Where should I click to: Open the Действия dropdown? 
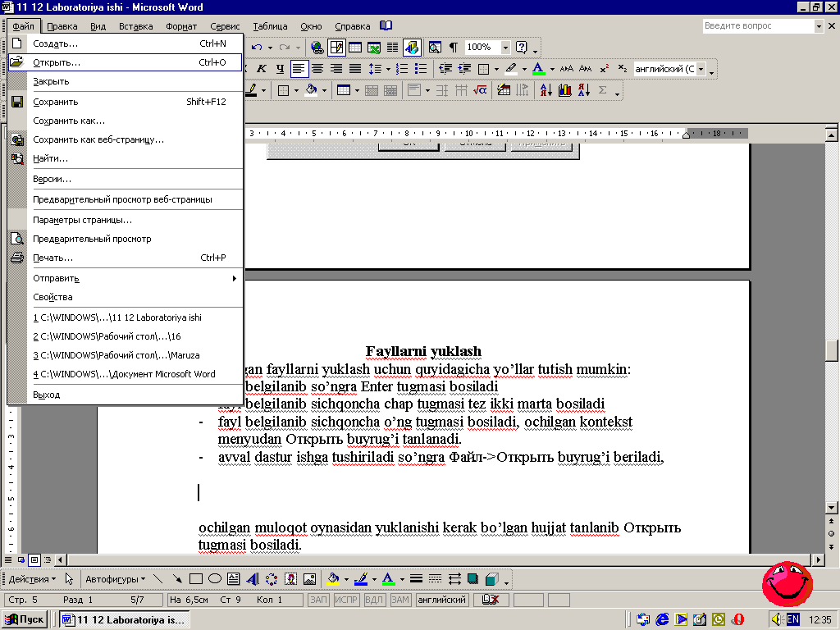pyautogui.click(x=32, y=579)
